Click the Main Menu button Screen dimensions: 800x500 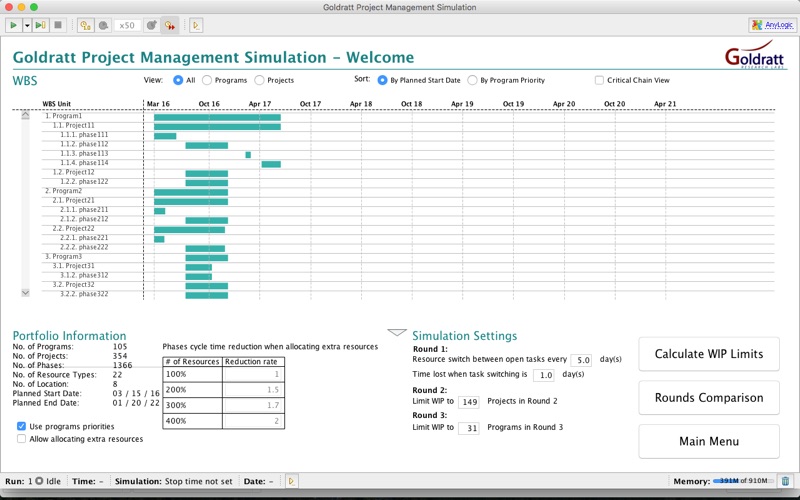[709, 441]
